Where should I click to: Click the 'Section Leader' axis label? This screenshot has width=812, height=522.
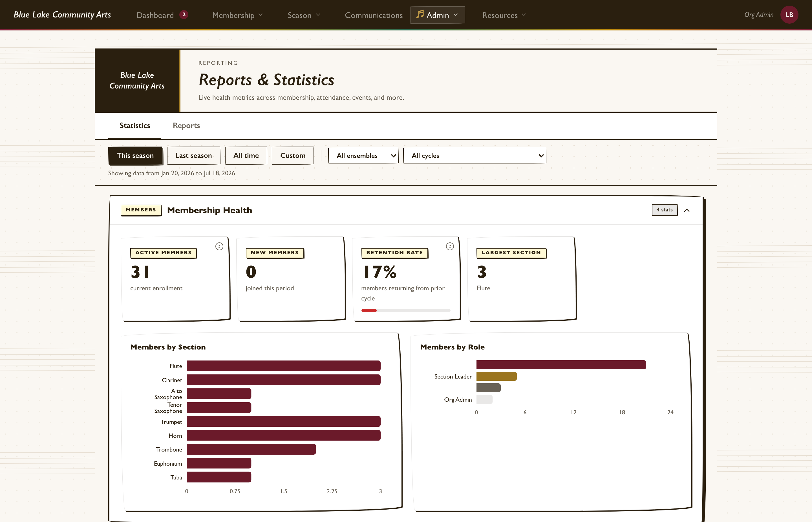pos(453,377)
